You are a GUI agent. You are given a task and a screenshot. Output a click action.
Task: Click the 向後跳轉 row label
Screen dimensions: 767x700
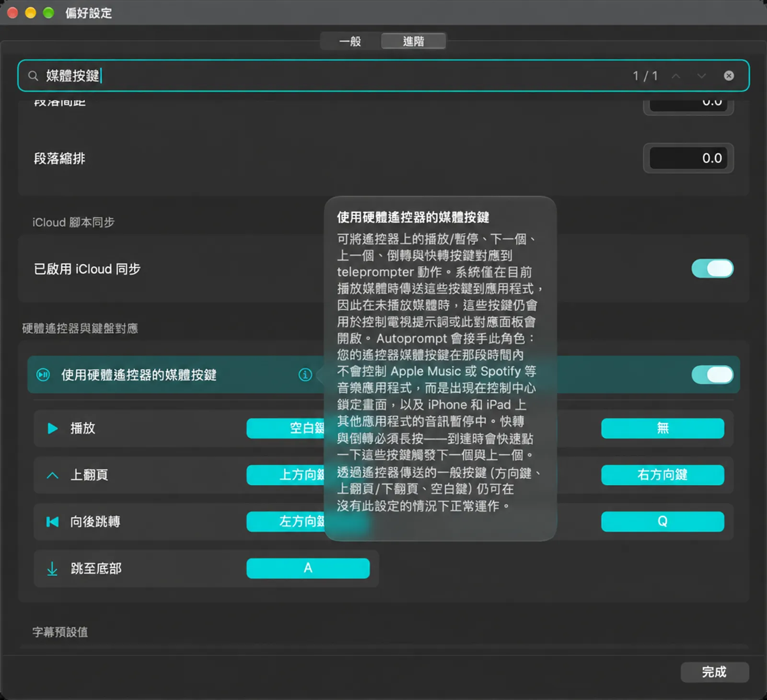(x=95, y=522)
